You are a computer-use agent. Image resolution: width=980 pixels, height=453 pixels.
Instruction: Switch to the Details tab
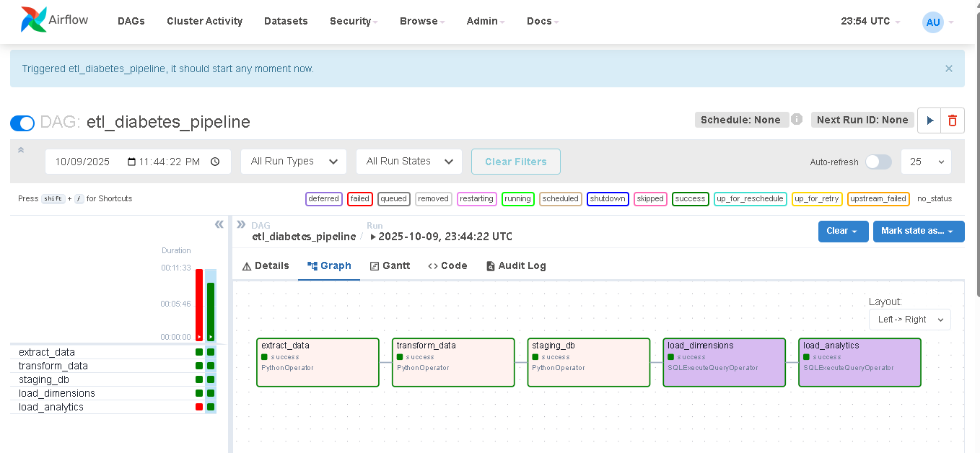(266, 265)
